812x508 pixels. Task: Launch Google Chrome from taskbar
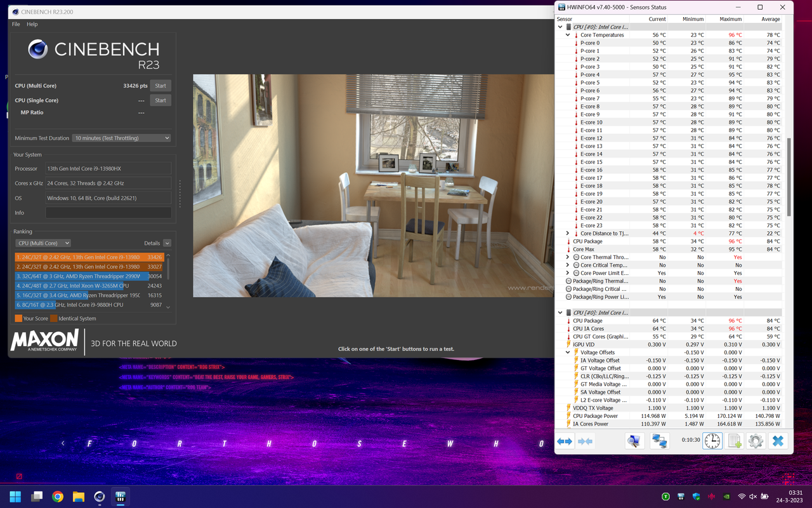(x=58, y=497)
